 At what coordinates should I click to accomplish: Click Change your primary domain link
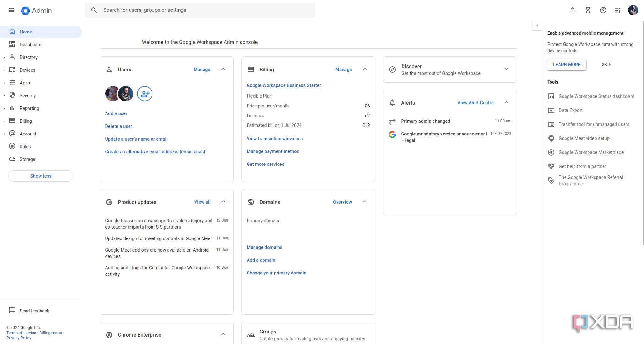(x=276, y=273)
